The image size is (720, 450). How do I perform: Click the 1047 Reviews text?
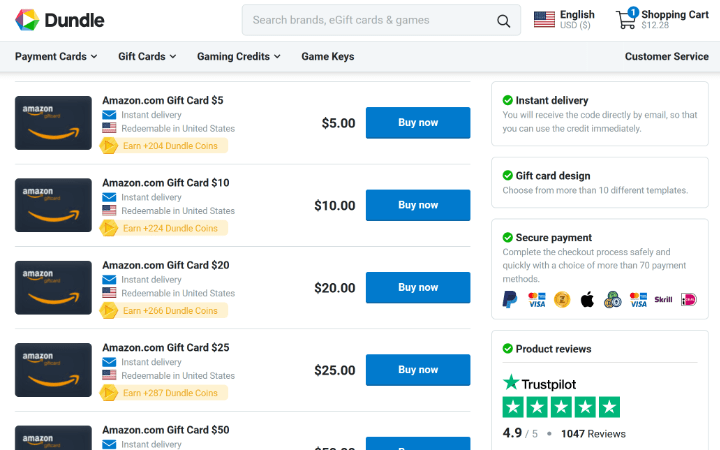pyautogui.click(x=593, y=434)
